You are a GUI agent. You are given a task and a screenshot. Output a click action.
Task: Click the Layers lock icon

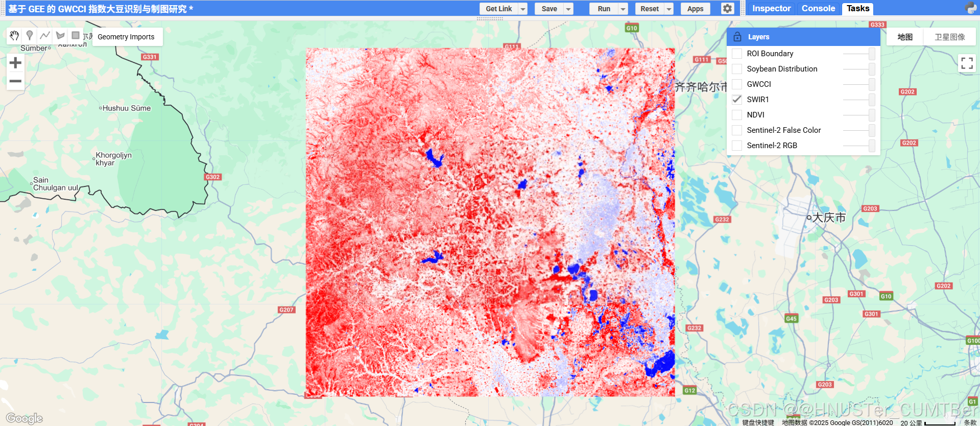[737, 37]
